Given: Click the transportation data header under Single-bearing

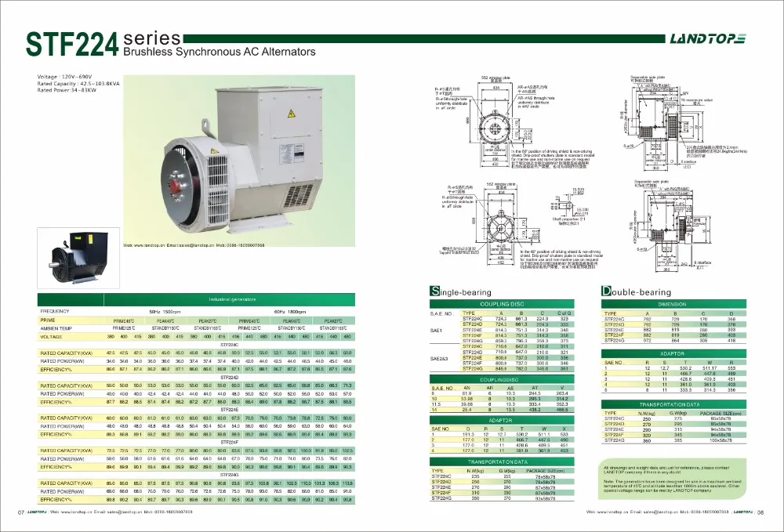Looking at the screenshot, I should (502, 462).
